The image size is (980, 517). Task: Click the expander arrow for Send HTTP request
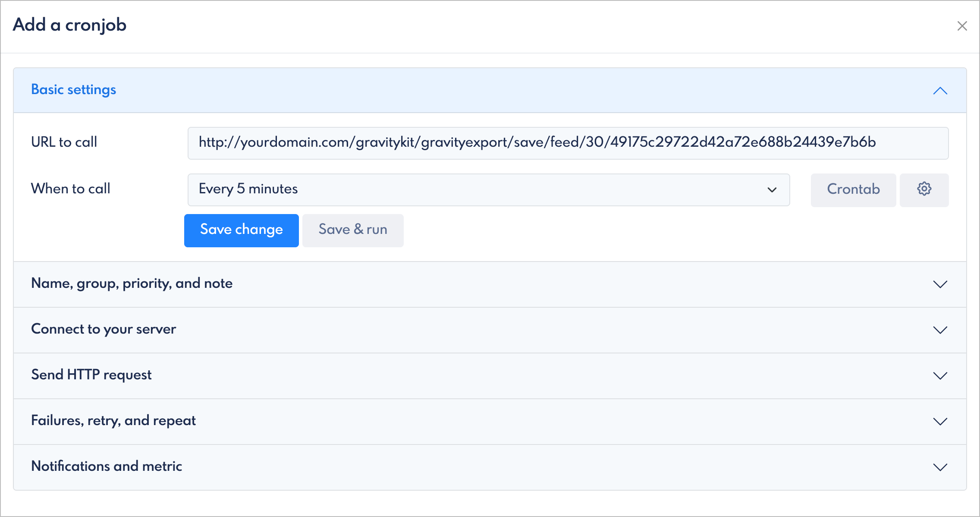tap(940, 376)
